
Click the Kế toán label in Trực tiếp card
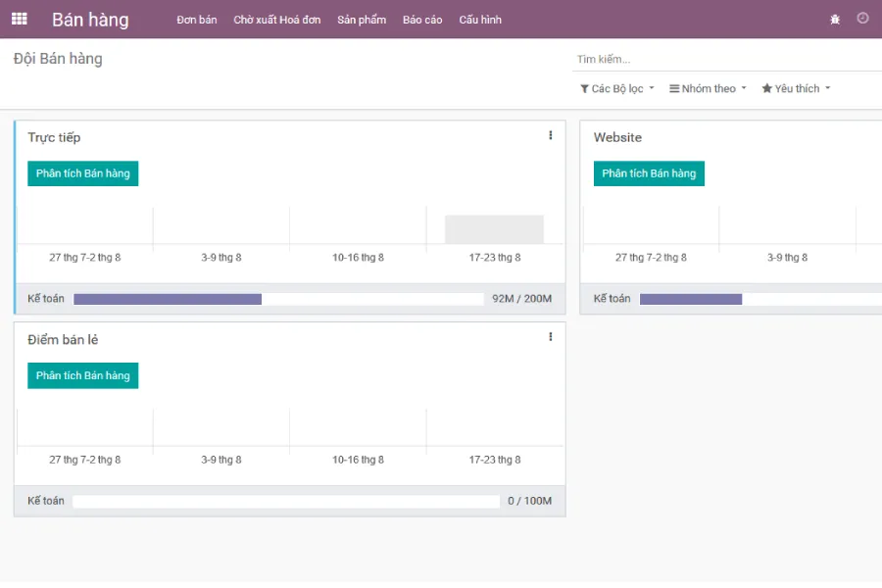pyautogui.click(x=45, y=299)
